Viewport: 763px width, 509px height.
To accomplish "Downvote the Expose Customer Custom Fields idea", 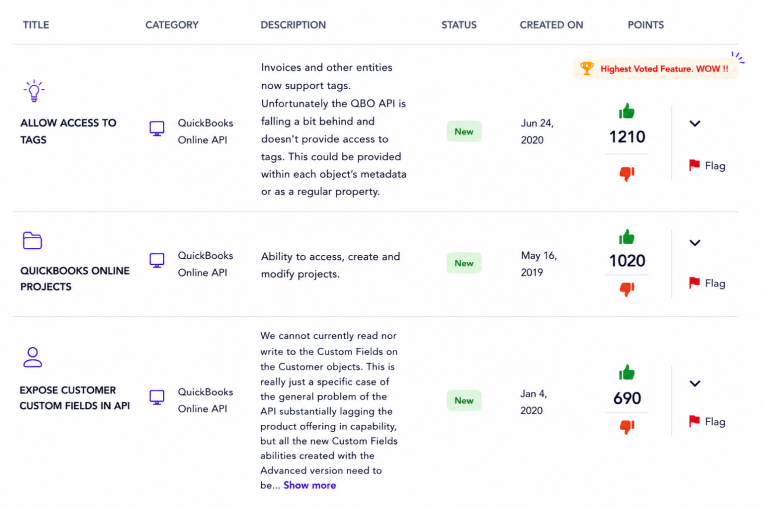I will (627, 427).
